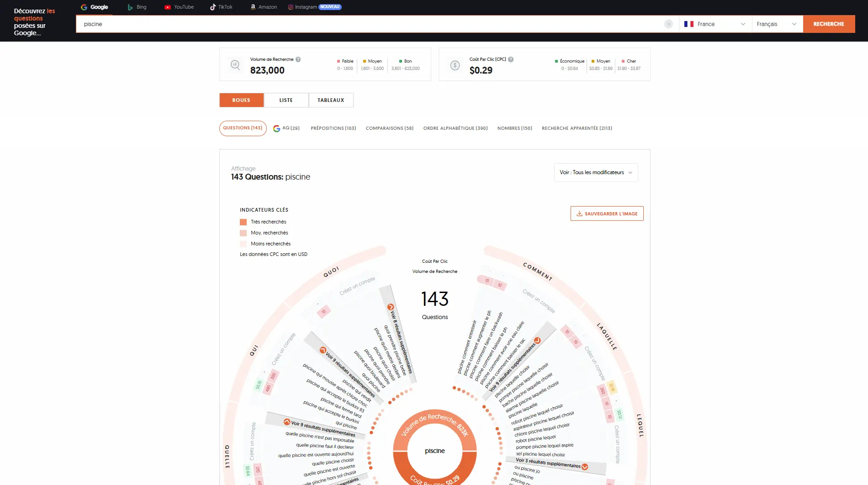Select the Instagram source icon
The image size is (868, 485).
(291, 7)
